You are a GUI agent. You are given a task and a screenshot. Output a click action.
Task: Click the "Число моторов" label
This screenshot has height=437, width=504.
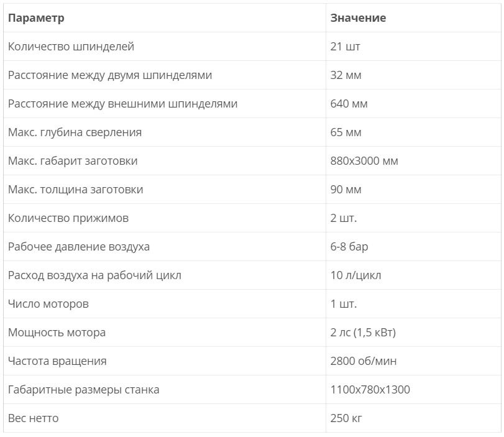(x=48, y=304)
